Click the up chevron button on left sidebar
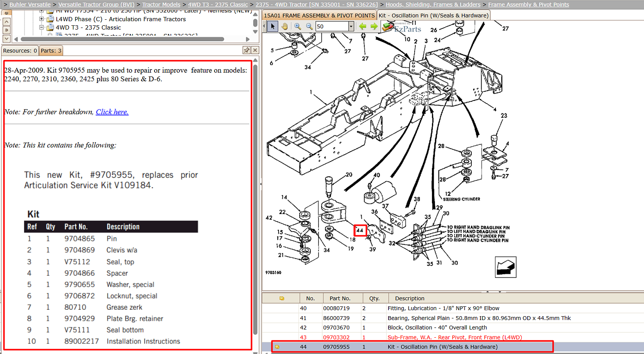The height and width of the screenshot is (354, 644). click(6, 21)
